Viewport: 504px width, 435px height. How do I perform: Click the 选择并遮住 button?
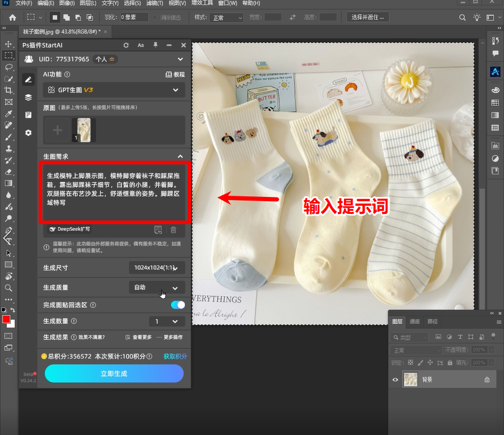tap(368, 18)
